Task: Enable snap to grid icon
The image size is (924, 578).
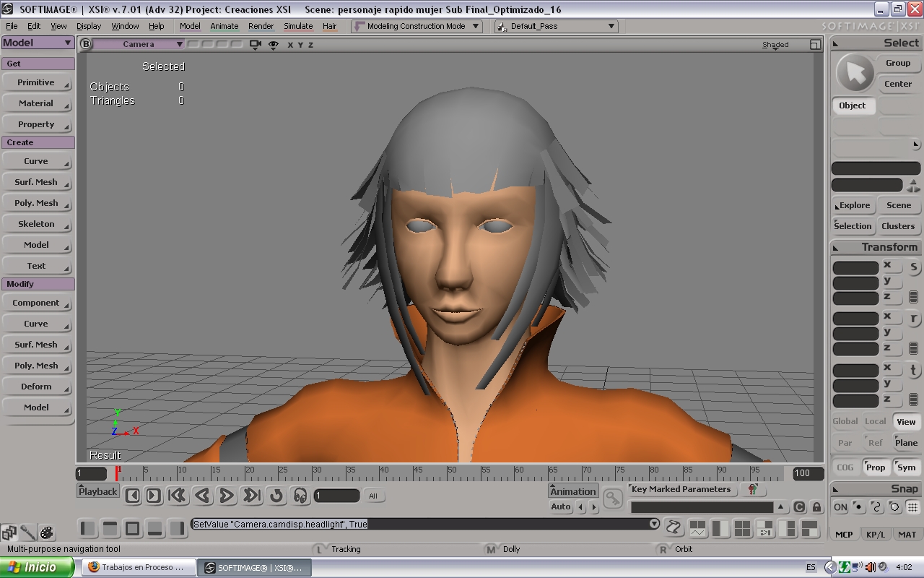Action: click(913, 507)
